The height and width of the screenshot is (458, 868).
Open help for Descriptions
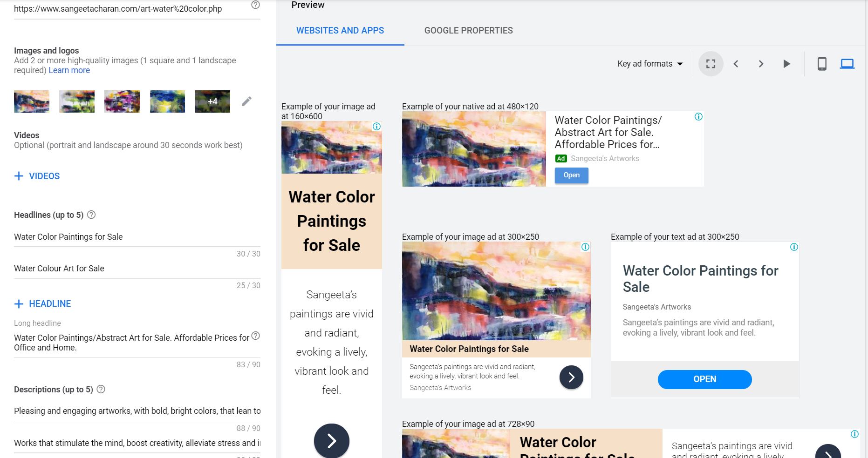[x=101, y=389]
